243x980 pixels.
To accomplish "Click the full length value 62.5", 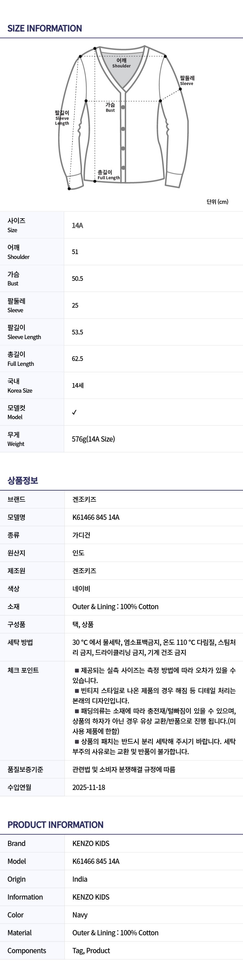I will [77, 359].
